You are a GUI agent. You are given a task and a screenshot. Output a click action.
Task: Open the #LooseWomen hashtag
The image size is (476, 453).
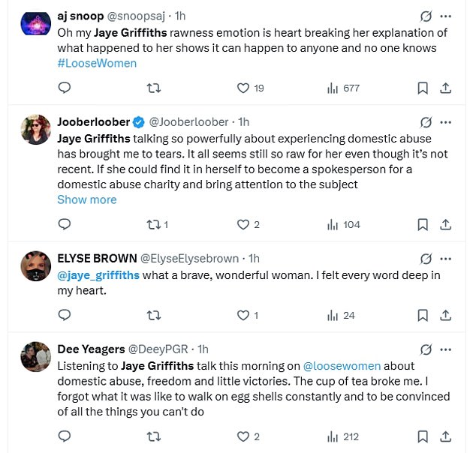(x=97, y=63)
